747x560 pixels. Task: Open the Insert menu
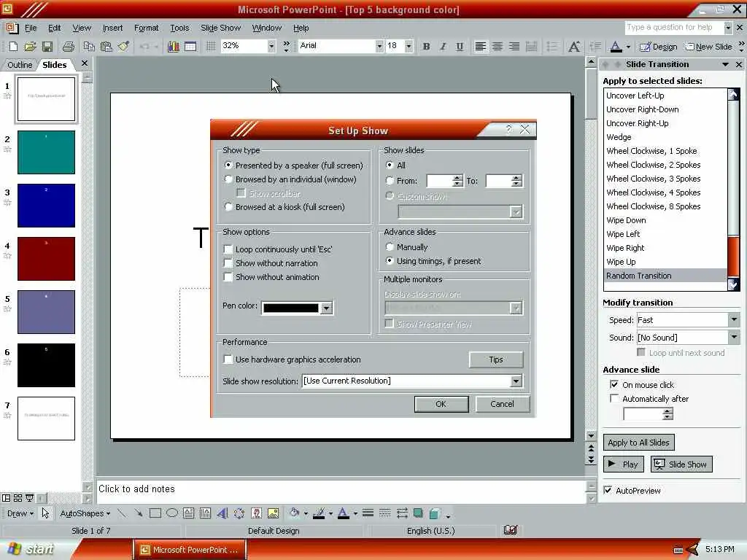coord(112,28)
